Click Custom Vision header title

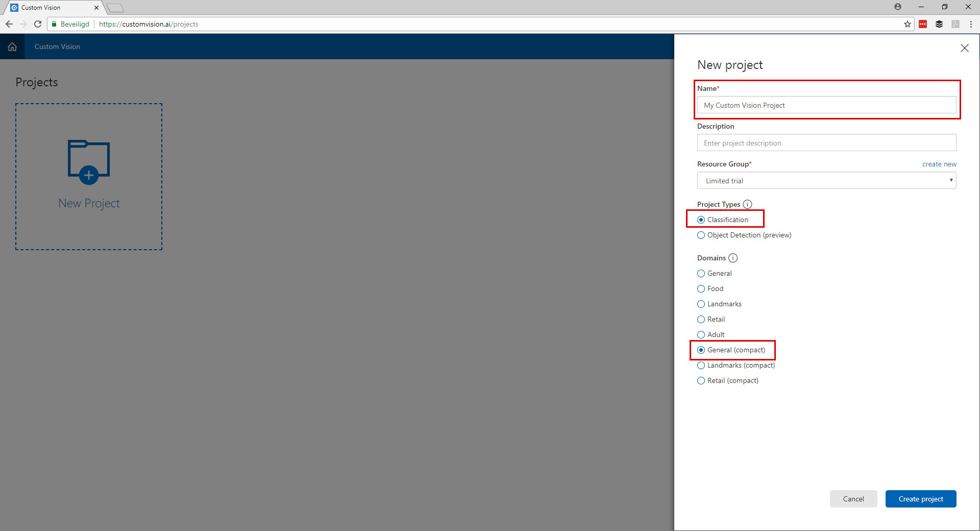click(x=57, y=46)
